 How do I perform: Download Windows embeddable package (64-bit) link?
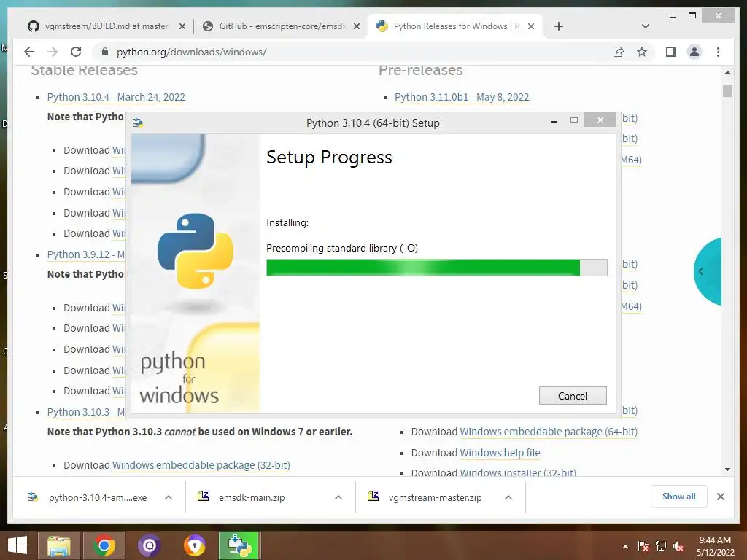coord(549,432)
